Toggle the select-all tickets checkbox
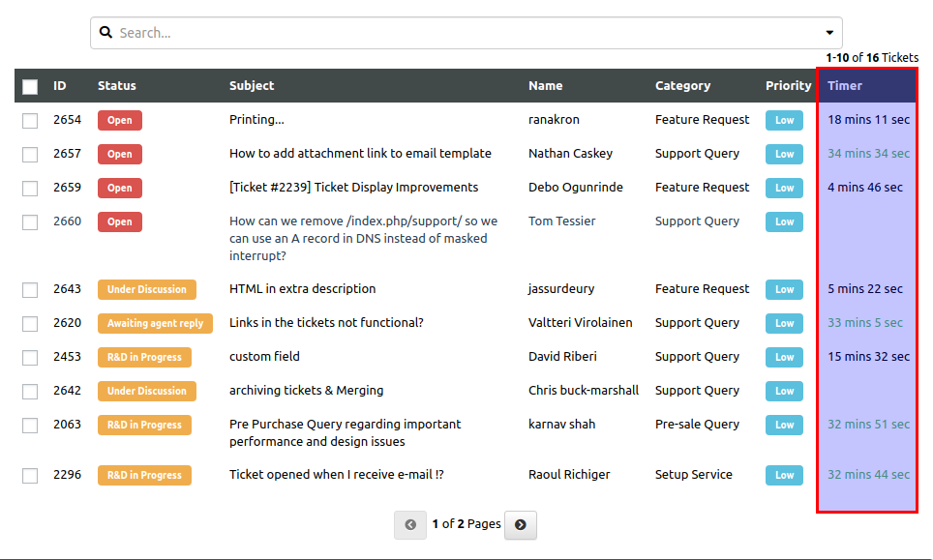Image resolution: width=933 pixels, height=560 pixels. coord(30,87)
